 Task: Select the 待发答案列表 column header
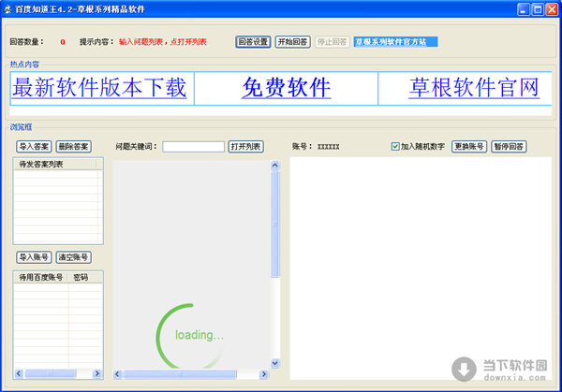pyautogui.click(x=55, y=165)
